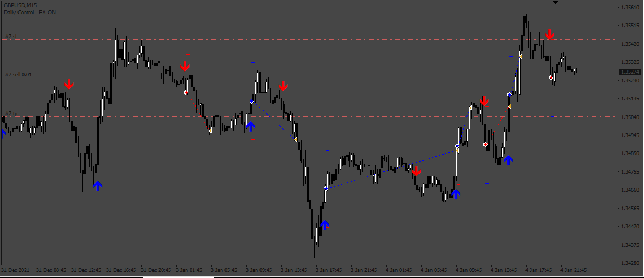Image resolution: width=644 pixels, height=278 pixels.
Task: Click the '31 Dec 2021' time label
Action: (x=16, y=270)
